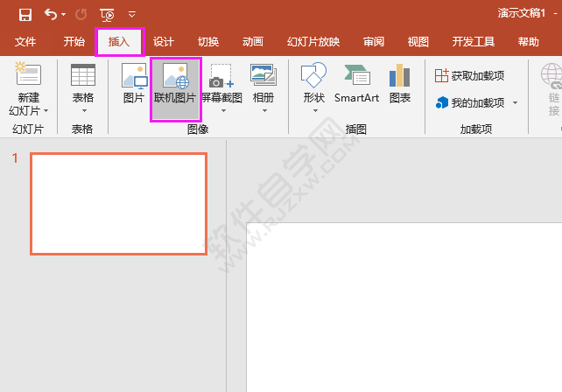
Task: Click the Undo arrow icon
Action: pos(51,14)
